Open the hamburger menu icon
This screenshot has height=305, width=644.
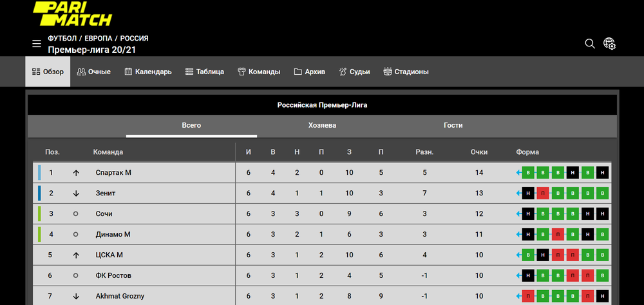coord(37,44)
